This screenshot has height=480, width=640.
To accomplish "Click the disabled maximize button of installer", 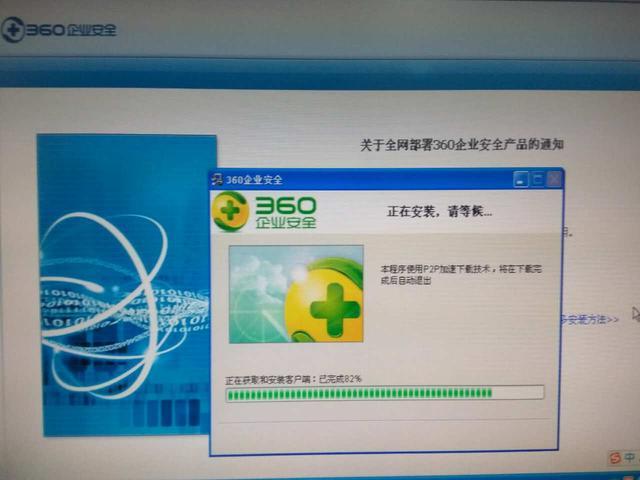I will [538, 179].
